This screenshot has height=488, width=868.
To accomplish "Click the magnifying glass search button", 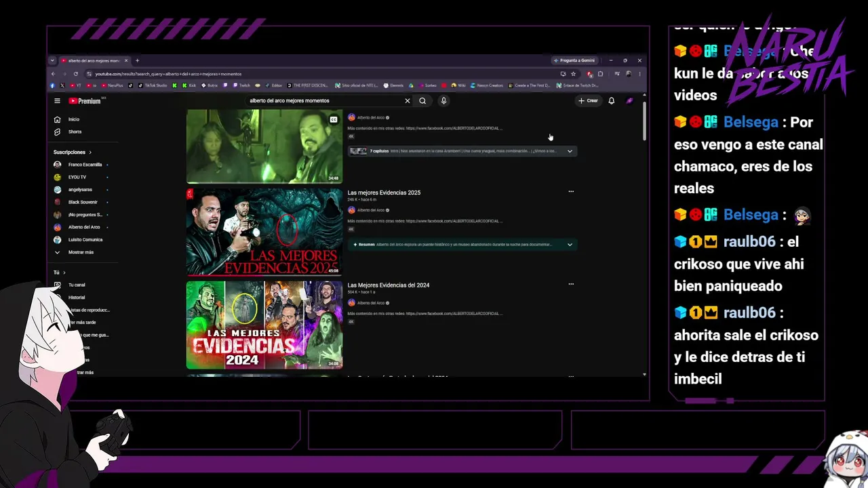I will point(422,101).
